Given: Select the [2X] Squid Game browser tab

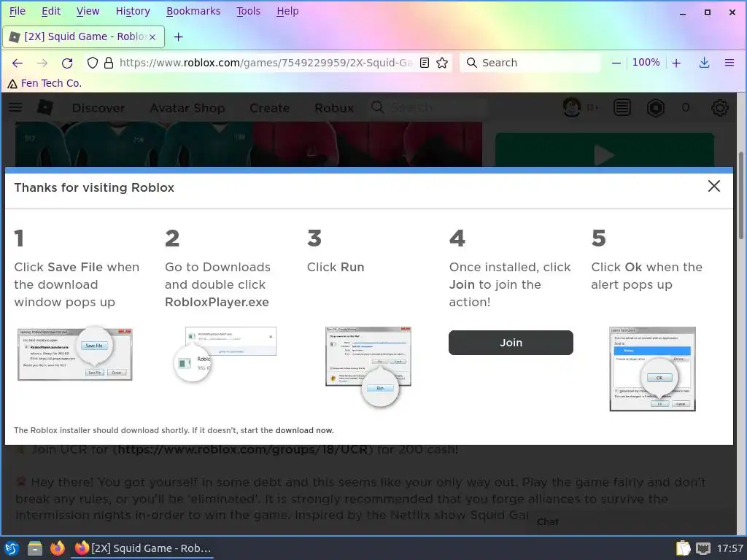Looking at the screenshot, I should click(83, 36).
